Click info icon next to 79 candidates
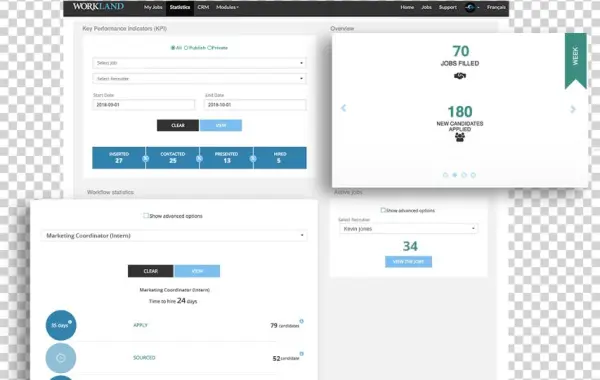600x380 pixels. [x=302, y=321]
